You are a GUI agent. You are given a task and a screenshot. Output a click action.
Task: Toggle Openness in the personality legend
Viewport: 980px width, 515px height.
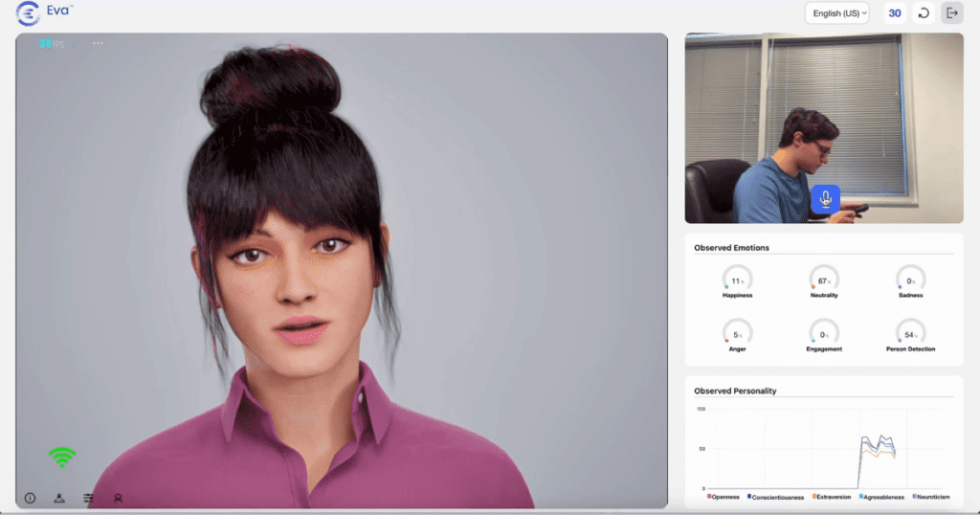click(724, 497)
